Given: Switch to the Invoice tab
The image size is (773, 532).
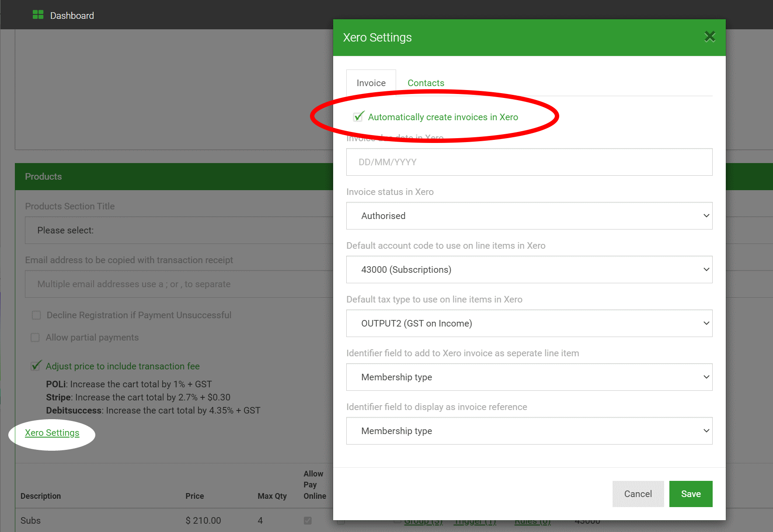Looking at the screenshot, I should (x=371, y=83).
